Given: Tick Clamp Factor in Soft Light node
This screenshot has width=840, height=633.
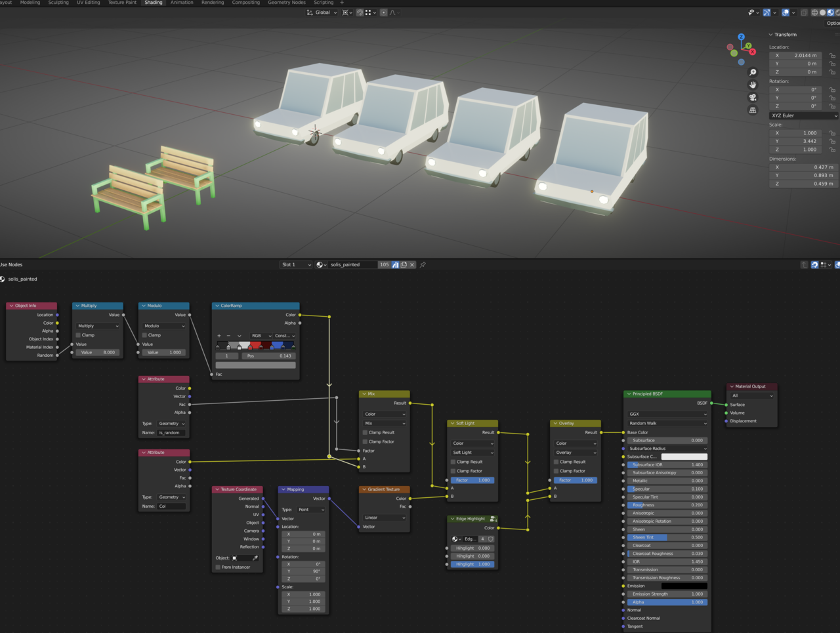Looking at the screenshot, I should click(x=453, y=471).
